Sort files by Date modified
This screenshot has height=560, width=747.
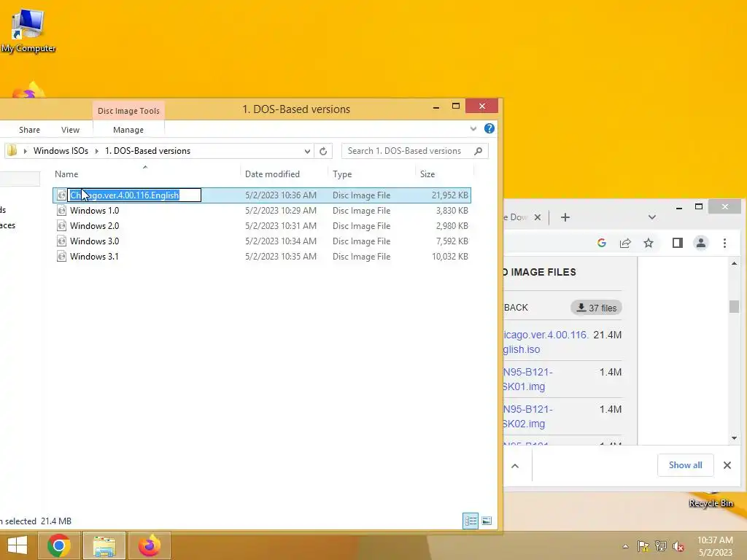pos(272,174)
